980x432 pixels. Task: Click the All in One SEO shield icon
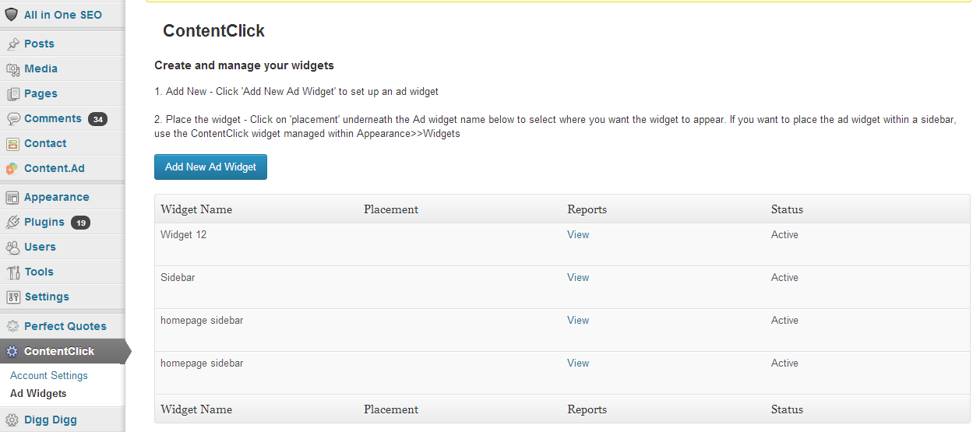point(12,15)
